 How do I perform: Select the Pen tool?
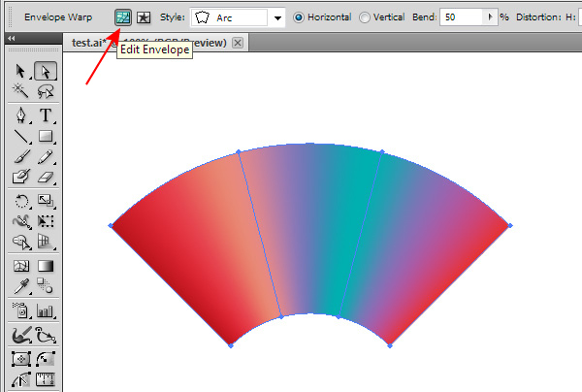pyautogui.click(x=20, y=115)
